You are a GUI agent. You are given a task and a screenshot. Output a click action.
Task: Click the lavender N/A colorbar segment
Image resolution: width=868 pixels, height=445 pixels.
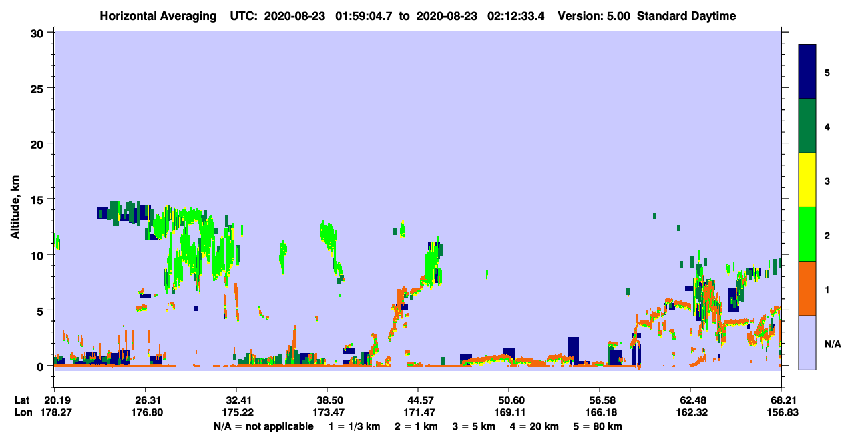click(x=807, y=342)
